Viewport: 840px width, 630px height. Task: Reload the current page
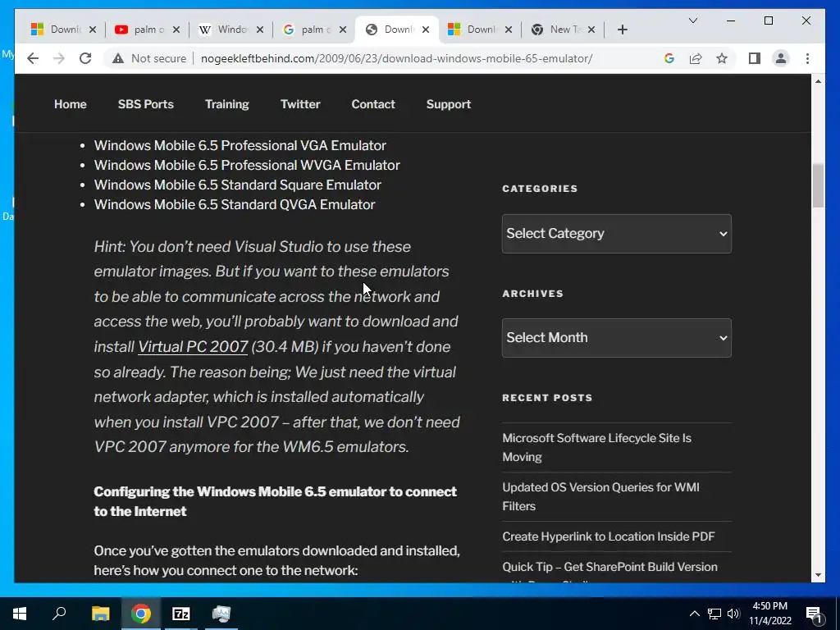85,58
